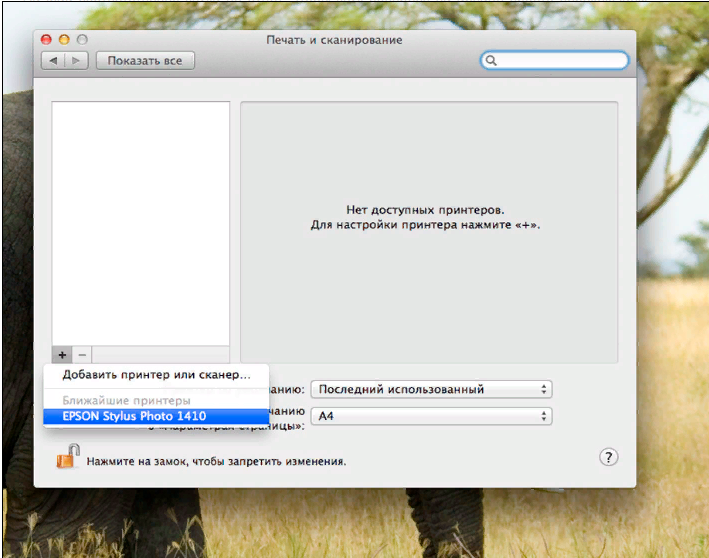Click the Нажмите на замок text label
This screenshot has height=558, width=709.
[x=216, y=462]
